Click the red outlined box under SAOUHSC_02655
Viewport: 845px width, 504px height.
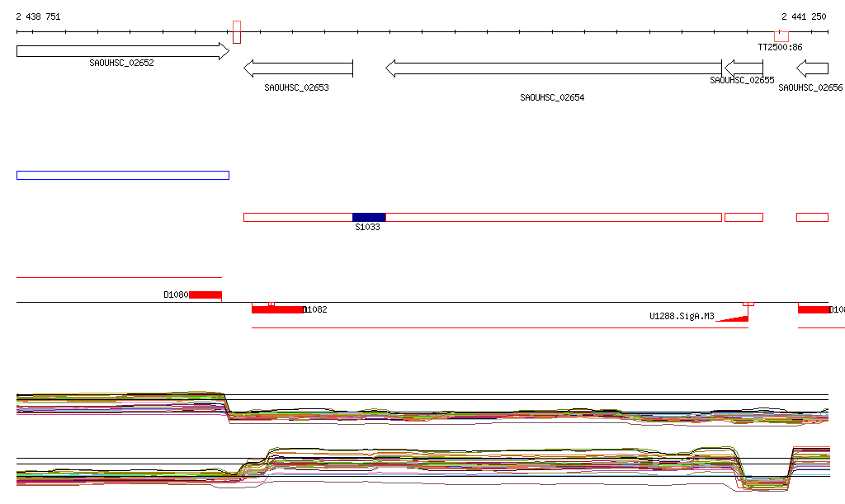point(744,218)
